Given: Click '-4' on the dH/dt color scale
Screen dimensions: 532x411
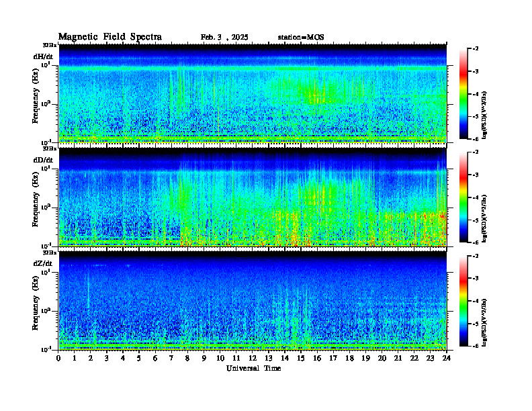Looking at the screenshot, I should tap(476, 94).
